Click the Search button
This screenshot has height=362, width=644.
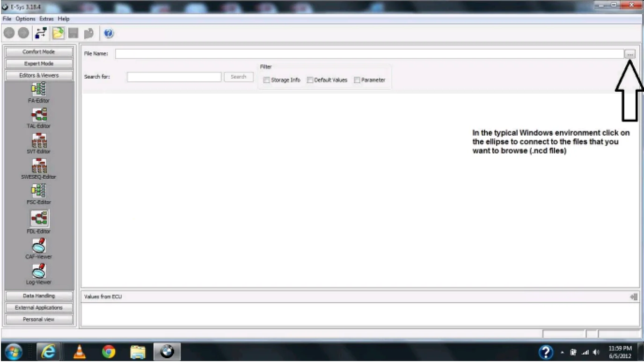pos(239,77)
